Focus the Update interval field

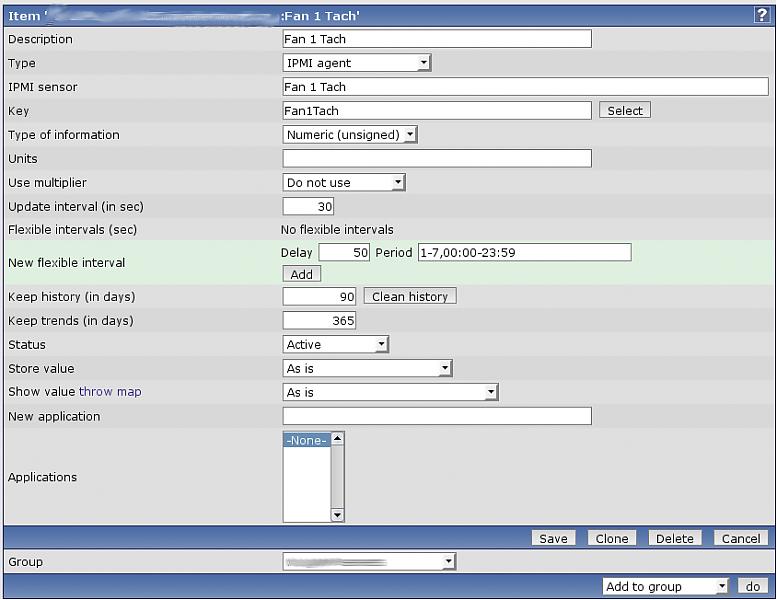point(308,207)
